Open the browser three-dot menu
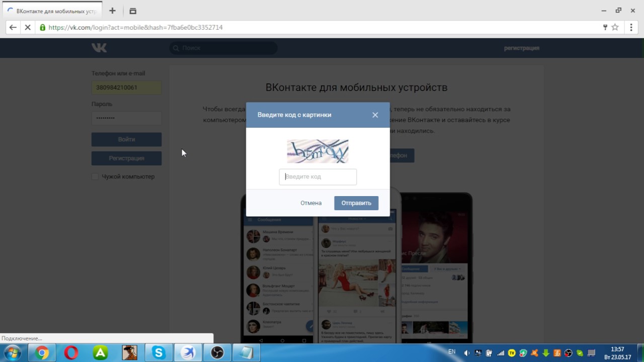Image resolution: width=644 pixels, height=362 pixels. coord(631,27)
